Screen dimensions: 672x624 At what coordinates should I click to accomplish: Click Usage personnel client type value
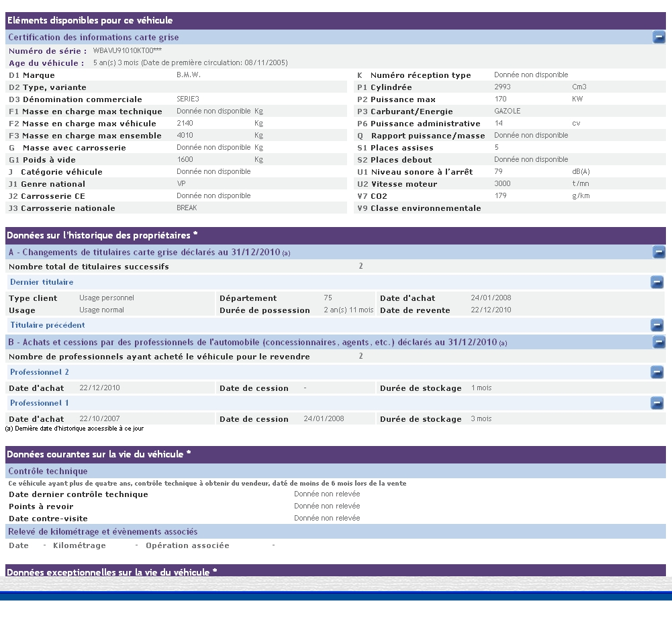click(x=107, y=298)
